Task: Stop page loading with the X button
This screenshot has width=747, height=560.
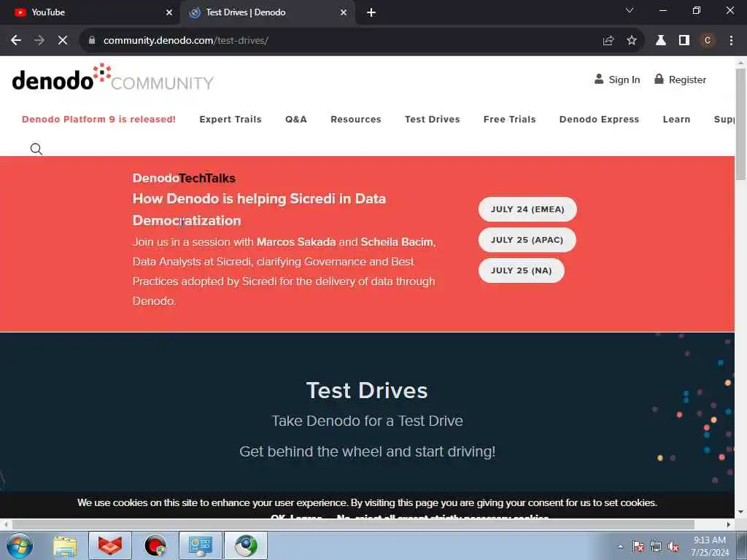Action: [63, 41]
